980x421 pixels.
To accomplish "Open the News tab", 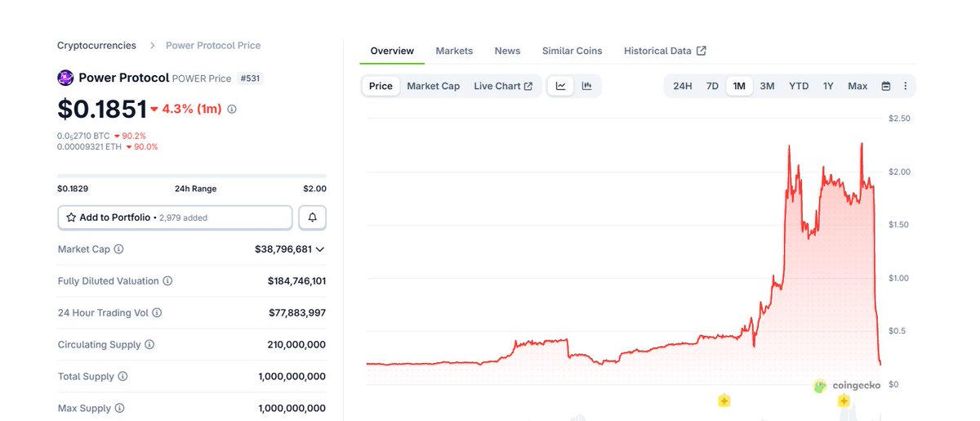I will [x=507, y=51].
